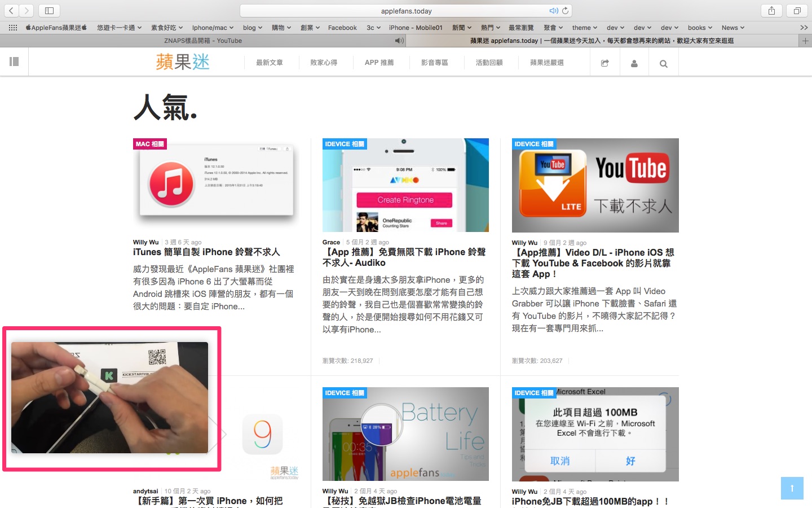
Task: Expand the 聚會 bookmarks folder
Action: pyautogui.click(x=553, y=28)
